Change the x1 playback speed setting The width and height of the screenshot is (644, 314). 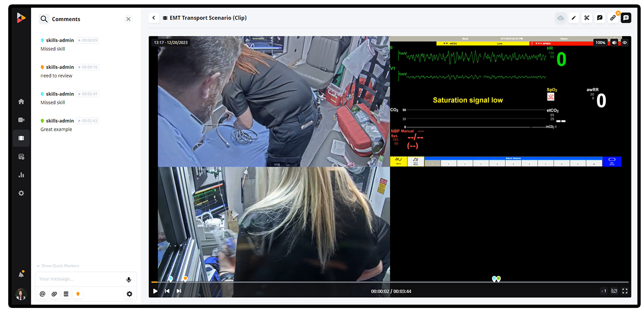pos(603,291)
